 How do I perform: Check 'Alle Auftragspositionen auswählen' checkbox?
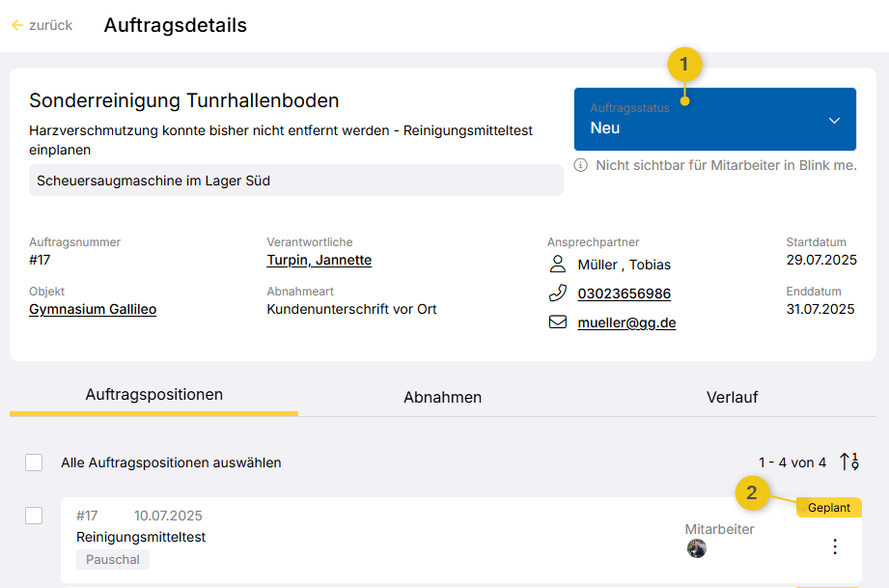coord(34,462)
